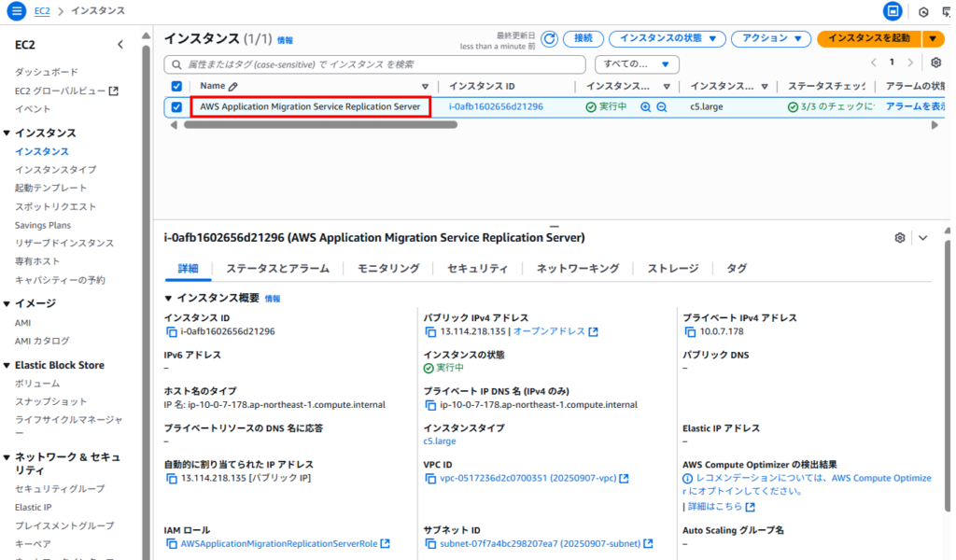Copy the subnet ID value
Viewport: 956px width, 560px height.
point(430,543)
